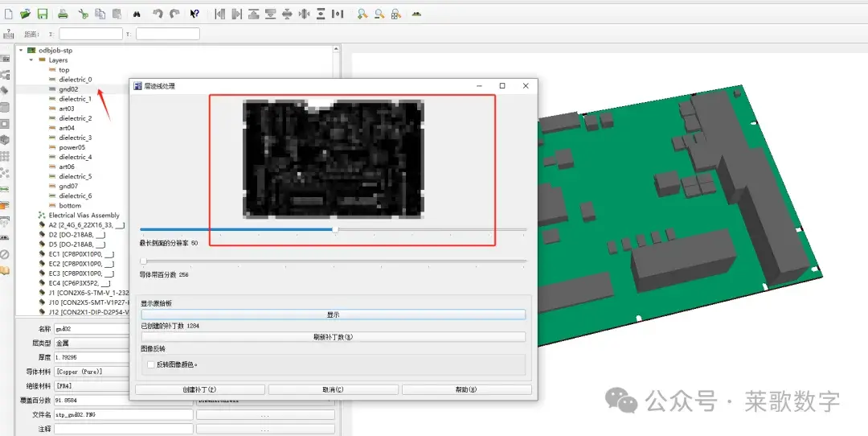This screenshot has height=436, width=868.
Task: Open a file with folder icon
Action: tap(25, 14)
